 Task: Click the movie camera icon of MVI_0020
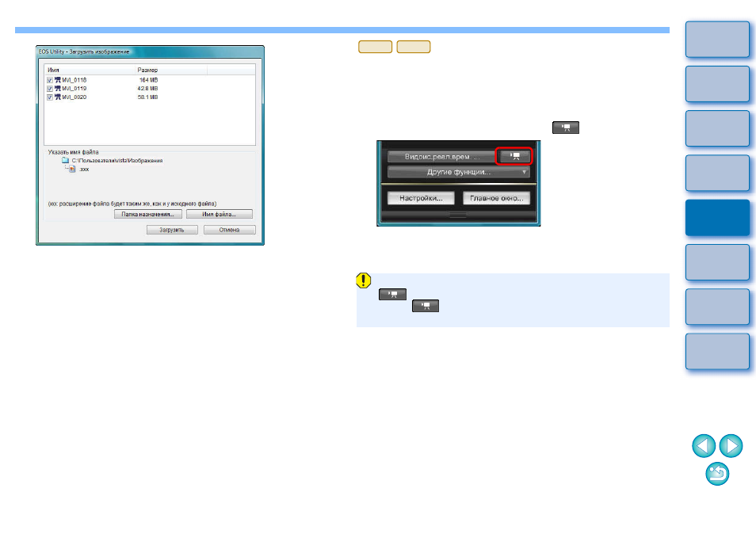pos(57,97)
